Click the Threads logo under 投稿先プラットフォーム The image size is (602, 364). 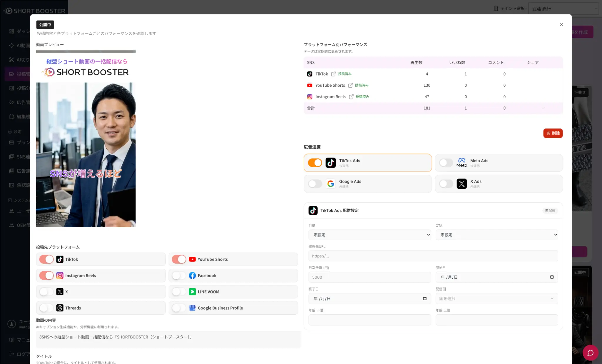pyautogui.click(x=60, y=308)
